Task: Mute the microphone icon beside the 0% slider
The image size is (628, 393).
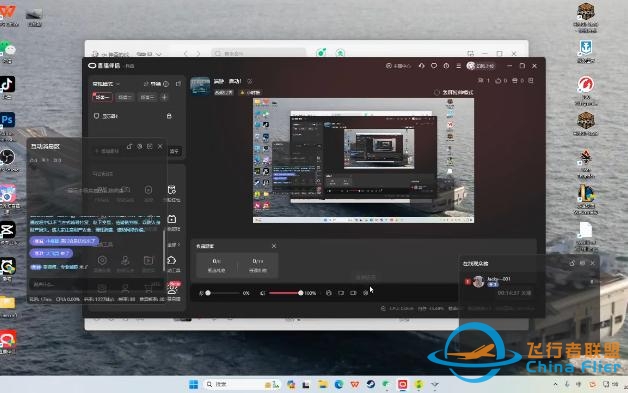Action: point(201,293)
